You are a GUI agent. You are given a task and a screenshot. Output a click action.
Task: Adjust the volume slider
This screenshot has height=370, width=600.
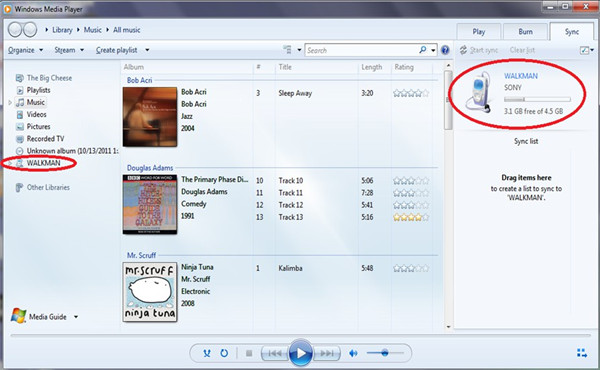pos(385,353)
